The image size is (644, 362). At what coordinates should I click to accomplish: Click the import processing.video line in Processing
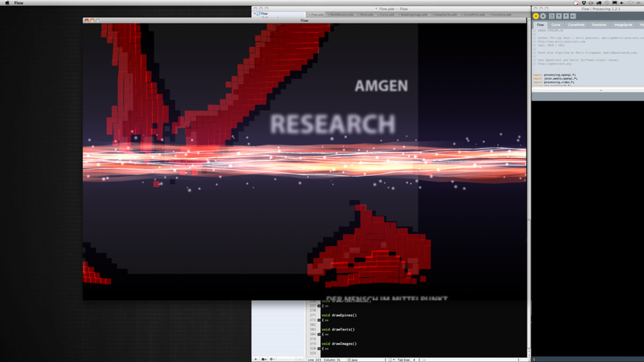tap(553, 82)
